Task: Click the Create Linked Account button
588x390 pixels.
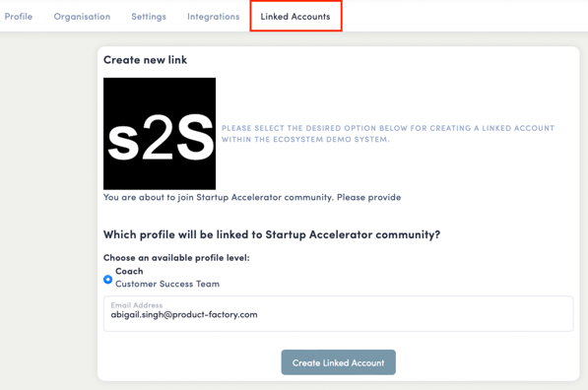Action: coord(338,362)
